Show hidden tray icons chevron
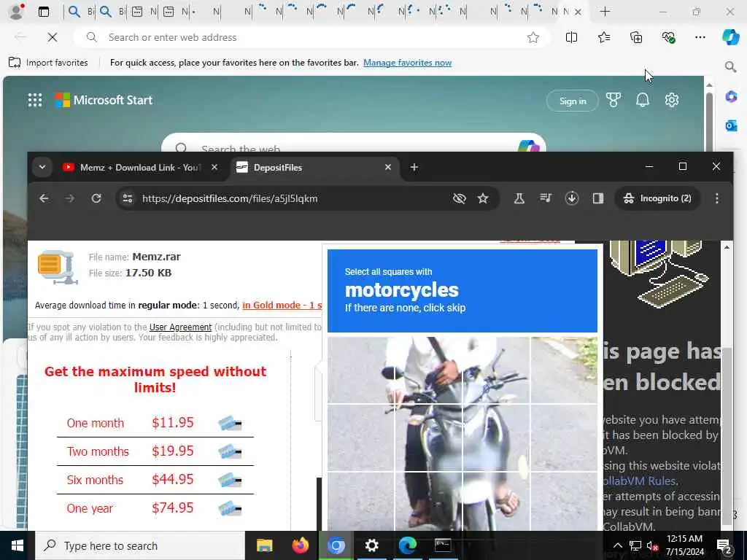Screen dimensions: 747x560 coord(617,545)
